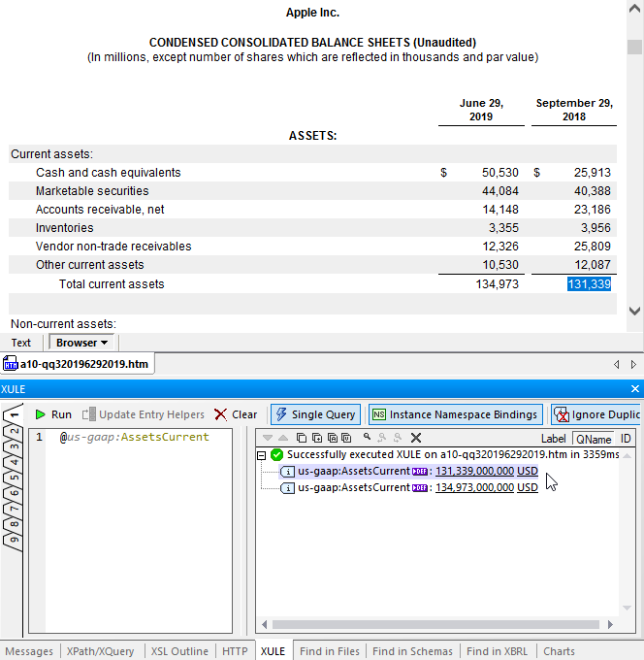The image size is (644, 660).
Task: Click info icon of the 131,339,000,000 result
Action: point(287,471)
